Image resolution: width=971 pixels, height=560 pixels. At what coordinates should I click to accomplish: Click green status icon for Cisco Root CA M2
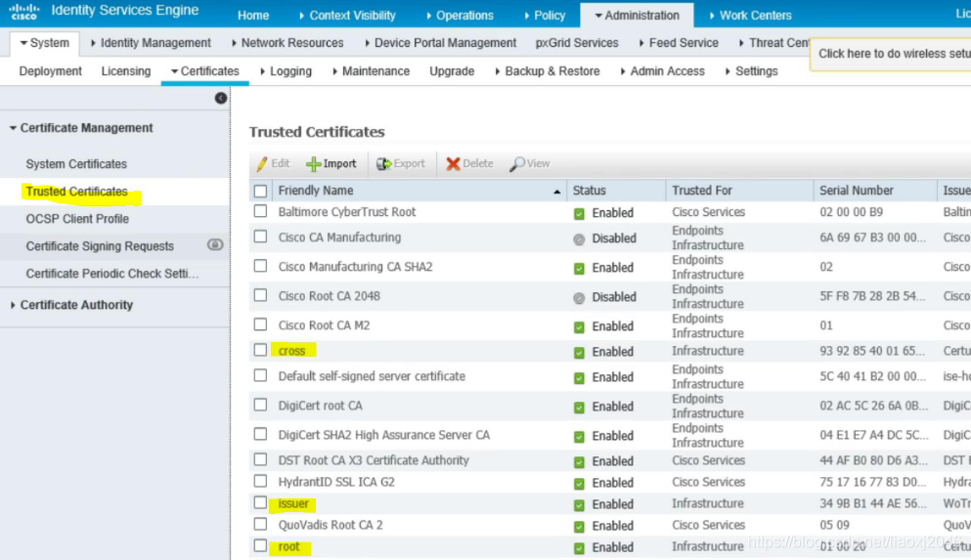pos(579,326)
